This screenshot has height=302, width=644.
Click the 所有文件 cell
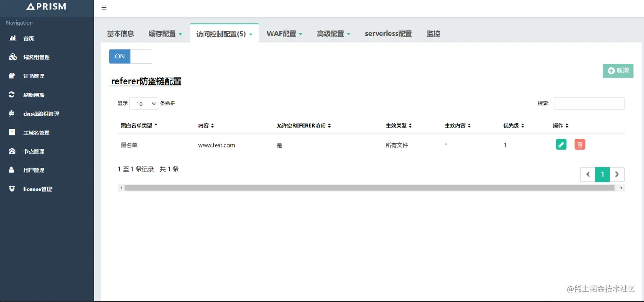point(397,145)
